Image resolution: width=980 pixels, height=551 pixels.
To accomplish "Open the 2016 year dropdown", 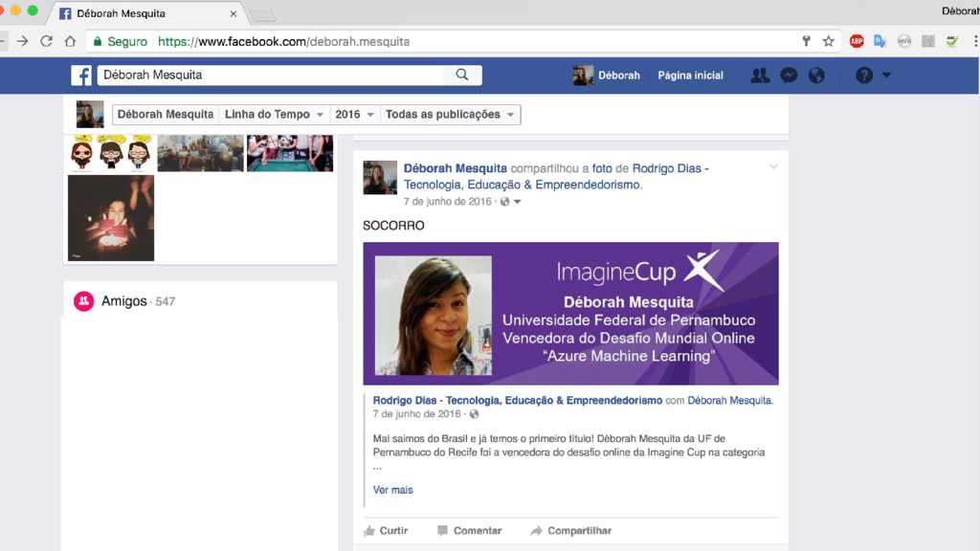I will coord(354,115).
